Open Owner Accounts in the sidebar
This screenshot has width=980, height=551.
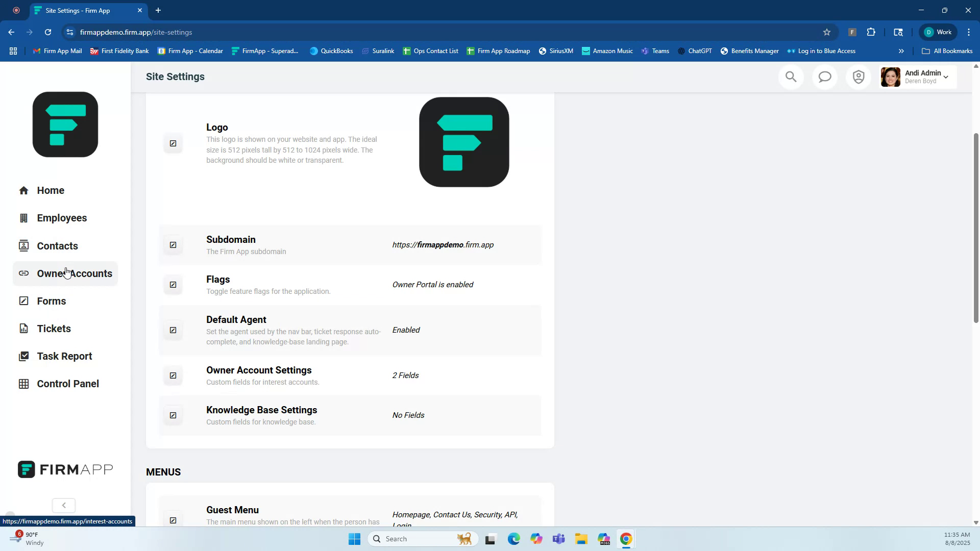coord(74,273)
